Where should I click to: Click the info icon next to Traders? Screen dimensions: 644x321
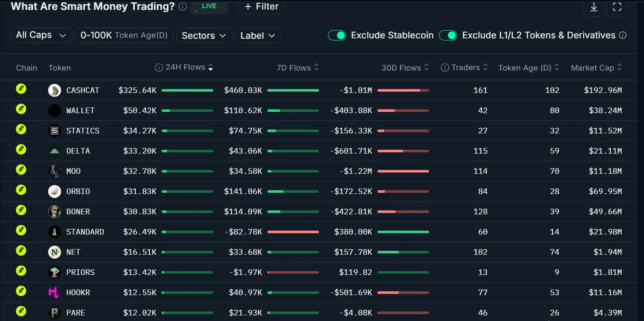445,68
